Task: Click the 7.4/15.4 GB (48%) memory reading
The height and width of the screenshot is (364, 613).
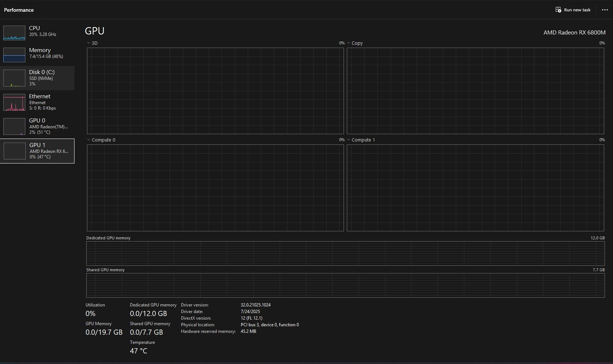Action: 46,56
